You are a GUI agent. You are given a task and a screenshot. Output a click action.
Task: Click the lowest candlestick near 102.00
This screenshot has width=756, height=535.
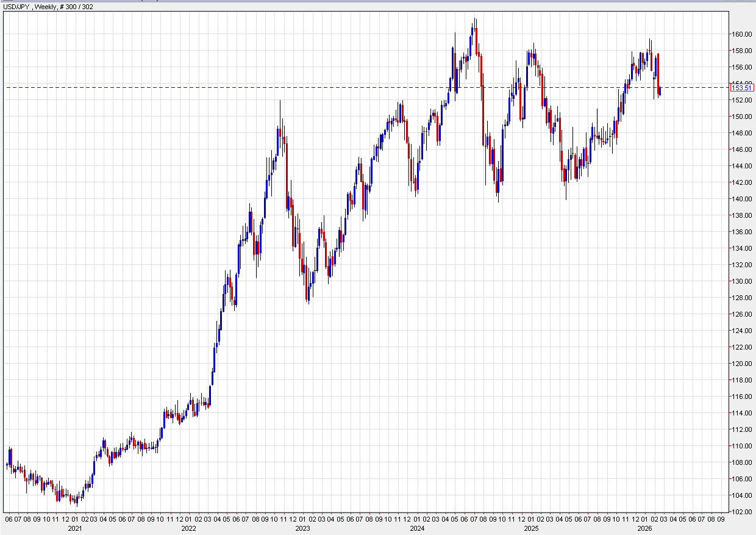click(76, 501)
